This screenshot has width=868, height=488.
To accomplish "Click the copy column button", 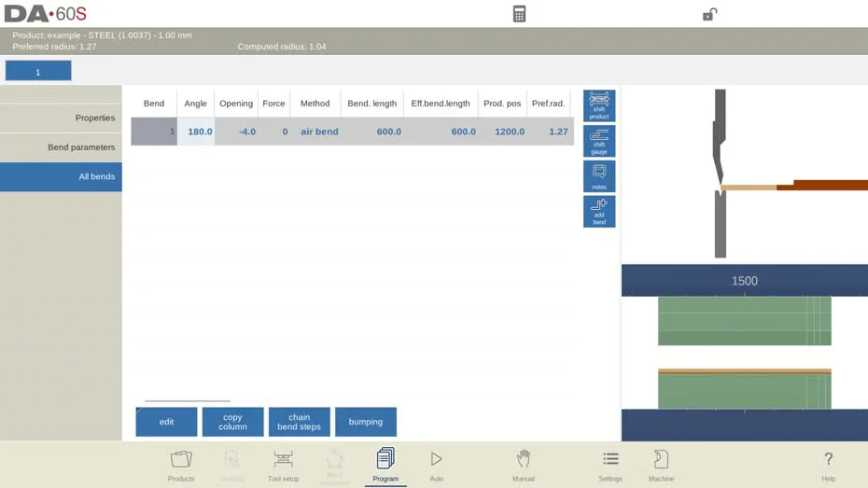I will pyautogui.click(x=232, y=422).
